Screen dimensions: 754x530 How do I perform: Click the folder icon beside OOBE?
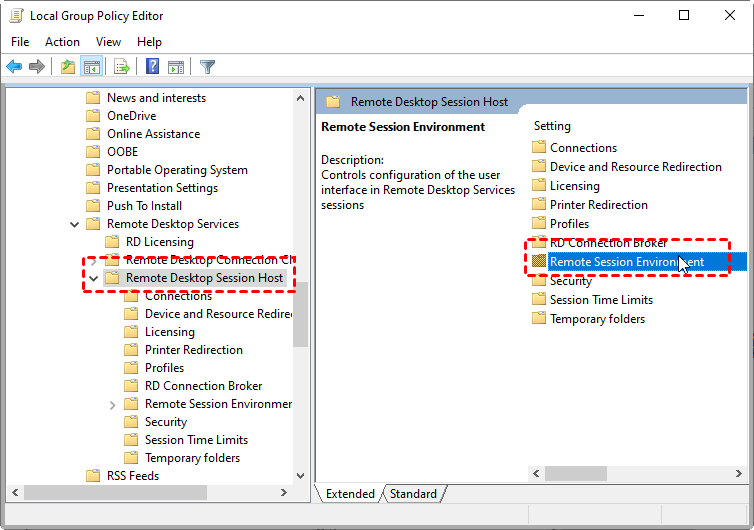coord(93,152)
